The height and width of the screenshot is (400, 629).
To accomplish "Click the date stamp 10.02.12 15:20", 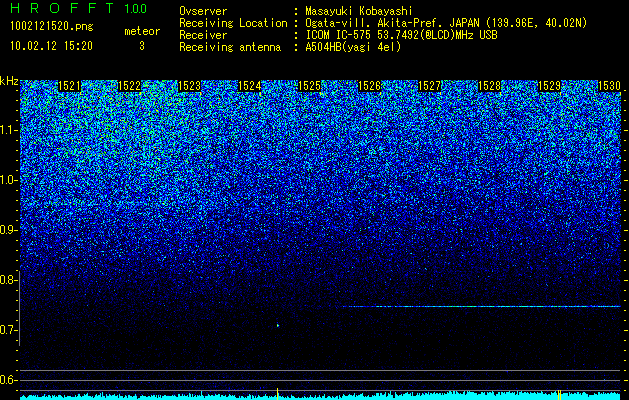I will point(51,46).
